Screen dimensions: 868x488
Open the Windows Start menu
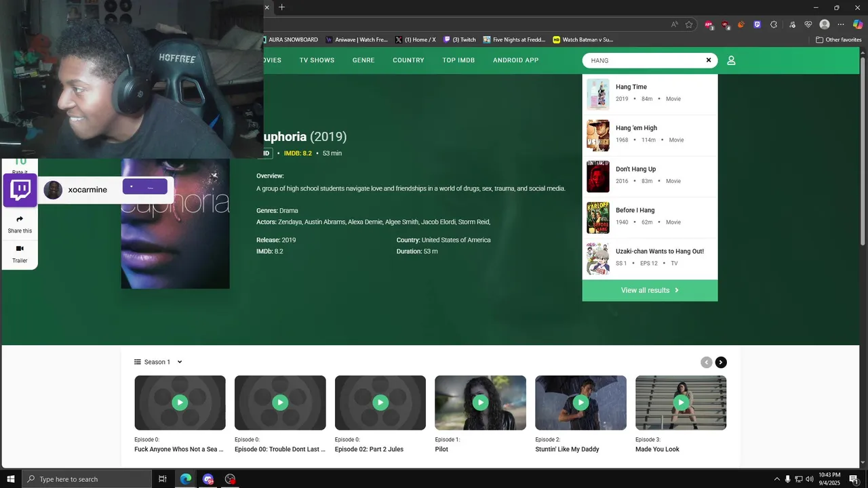[x=10, y=479]
